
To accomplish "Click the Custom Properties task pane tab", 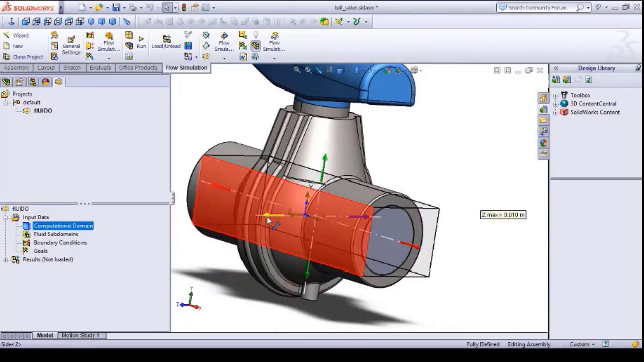I will [543, 154].
